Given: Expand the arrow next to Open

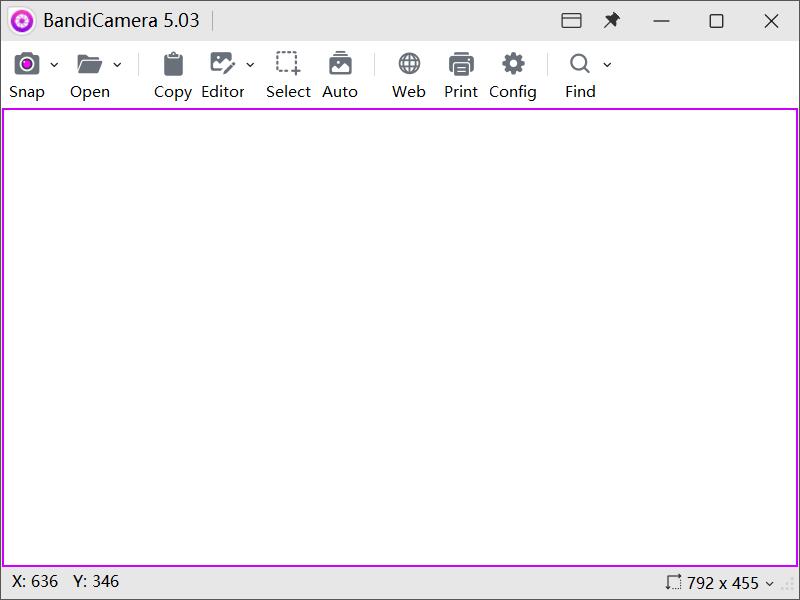Looking at the screenshot, I should [117, 65].
